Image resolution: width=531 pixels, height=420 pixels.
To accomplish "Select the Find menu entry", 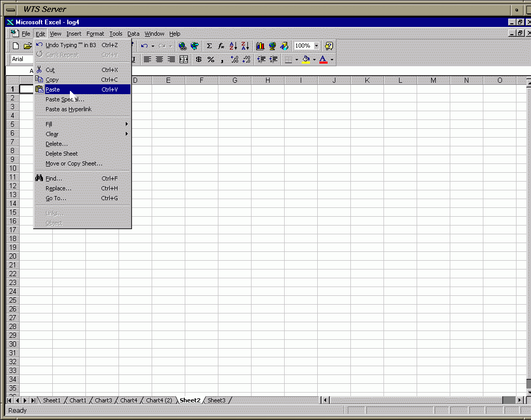I will click(x=54, y=178).
